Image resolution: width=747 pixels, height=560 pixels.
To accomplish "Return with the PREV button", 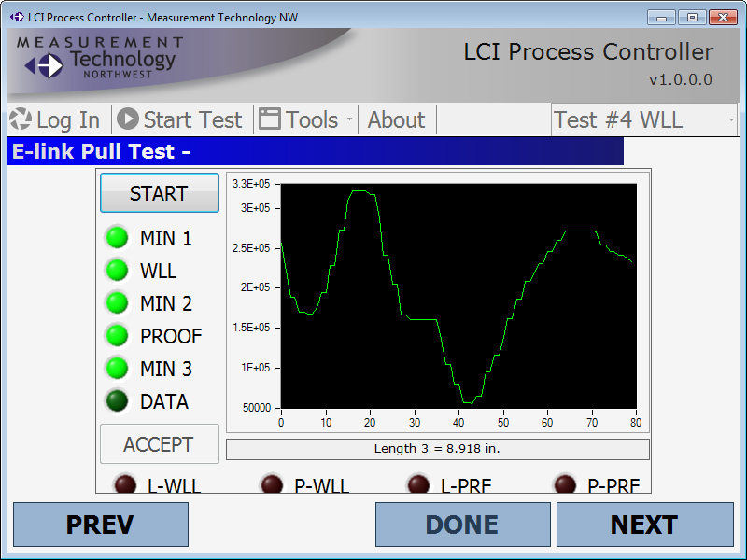I will (100, 525).
